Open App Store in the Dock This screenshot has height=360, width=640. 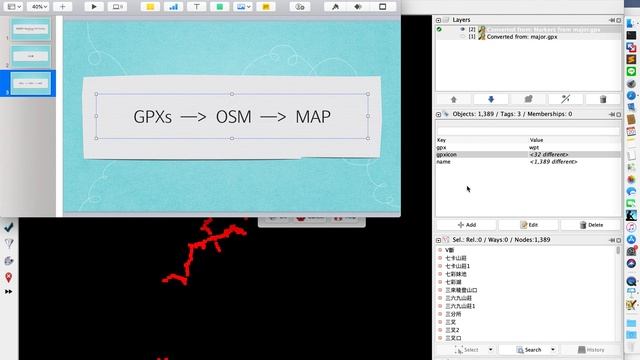pyautogui.click(x=631, y=240)
